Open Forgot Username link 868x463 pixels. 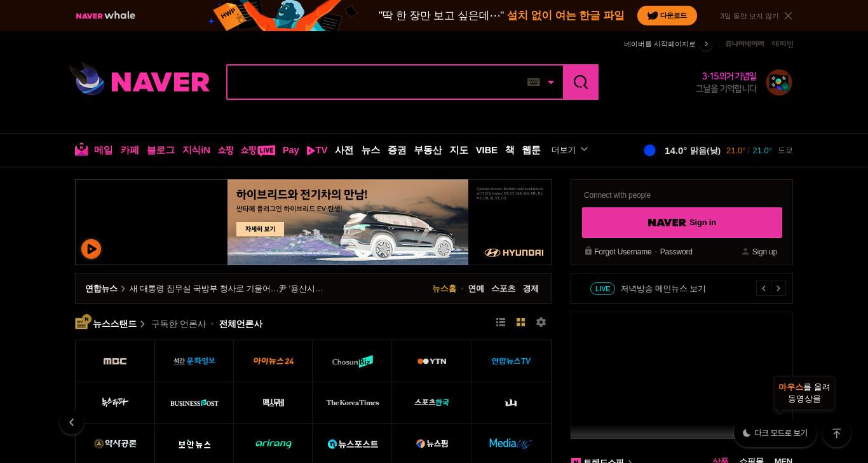click(623, 252)
